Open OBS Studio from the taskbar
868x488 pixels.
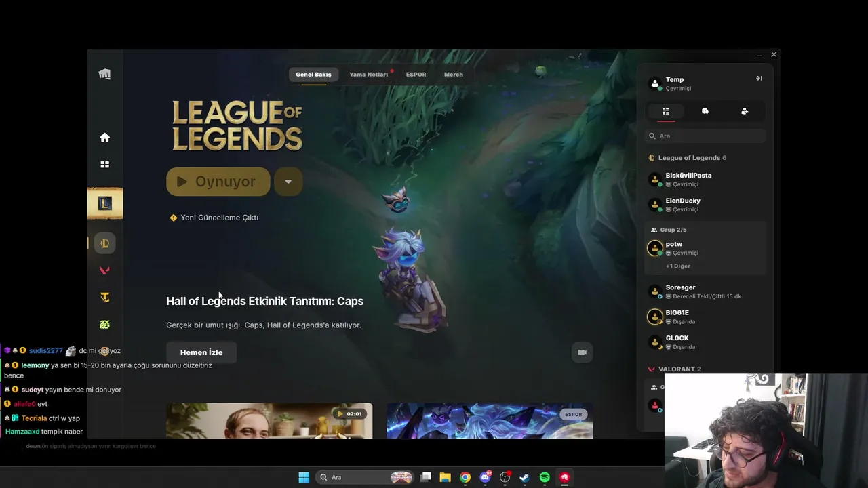pos(505,477)
